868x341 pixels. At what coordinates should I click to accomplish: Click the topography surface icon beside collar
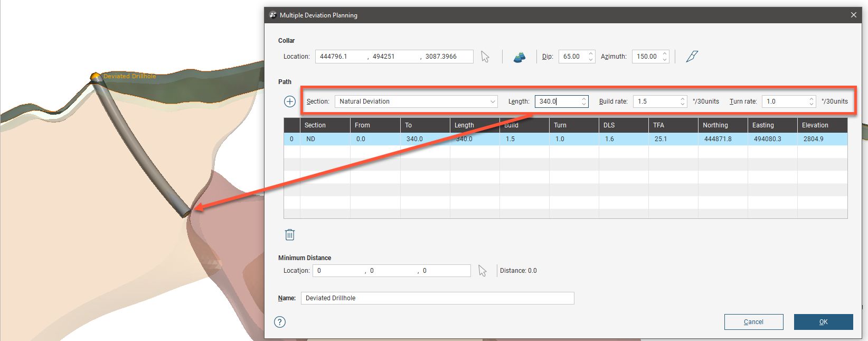pyautogui.click(x=520, y=57)
